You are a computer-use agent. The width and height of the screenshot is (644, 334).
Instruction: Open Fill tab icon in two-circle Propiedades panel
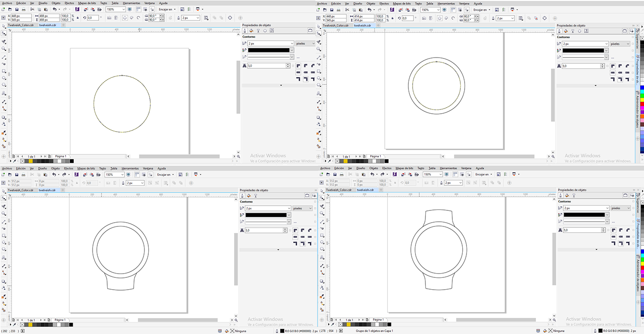point(566,31)
